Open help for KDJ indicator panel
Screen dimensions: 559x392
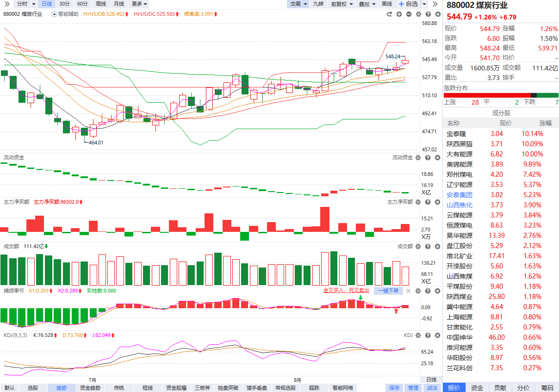(427, 336)
